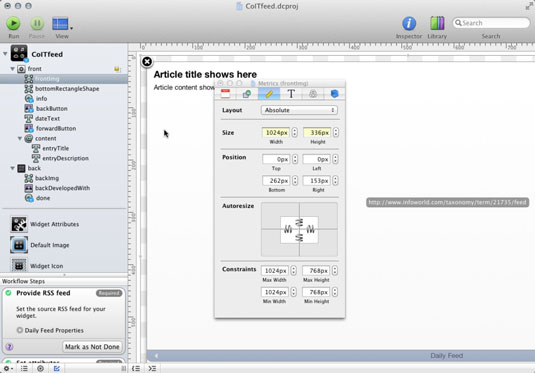Switch to the Behaviors inspector tab
535x373 pixels.
coord(313,94)
